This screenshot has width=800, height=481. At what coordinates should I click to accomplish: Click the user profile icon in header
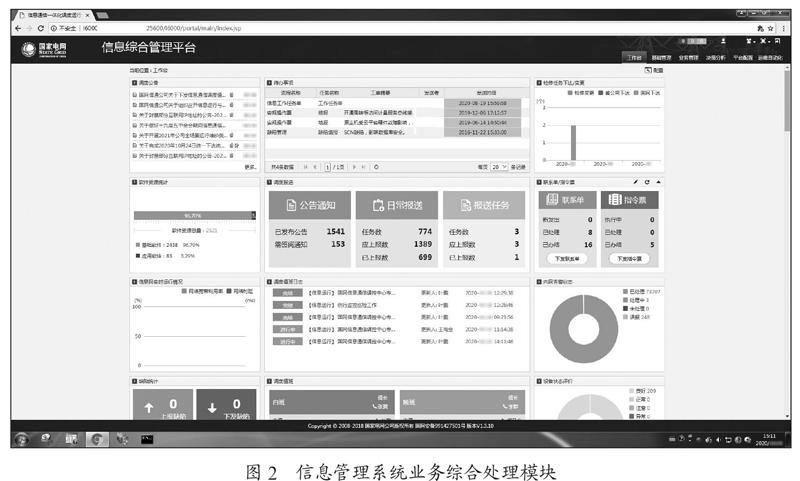click(723, 41)
